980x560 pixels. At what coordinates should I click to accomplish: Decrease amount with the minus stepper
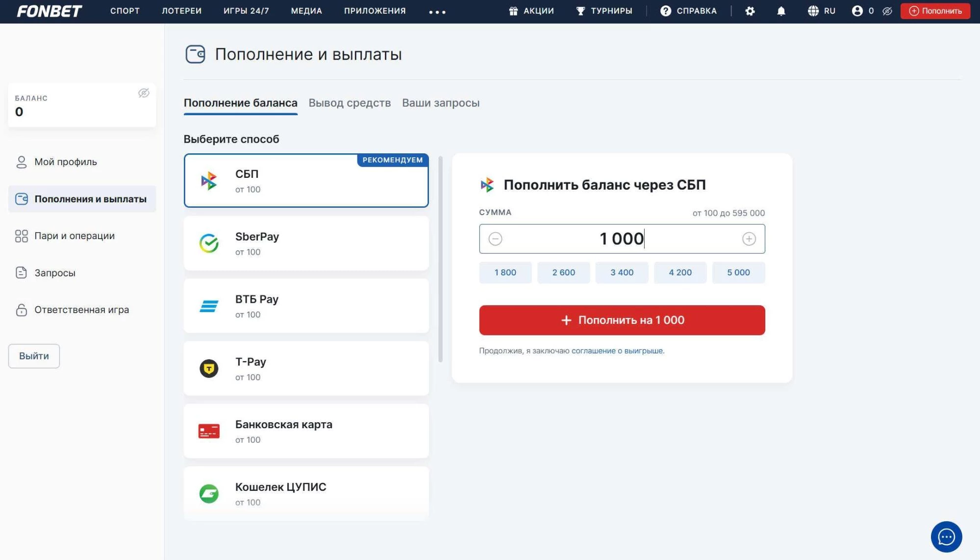click(495, 239)
